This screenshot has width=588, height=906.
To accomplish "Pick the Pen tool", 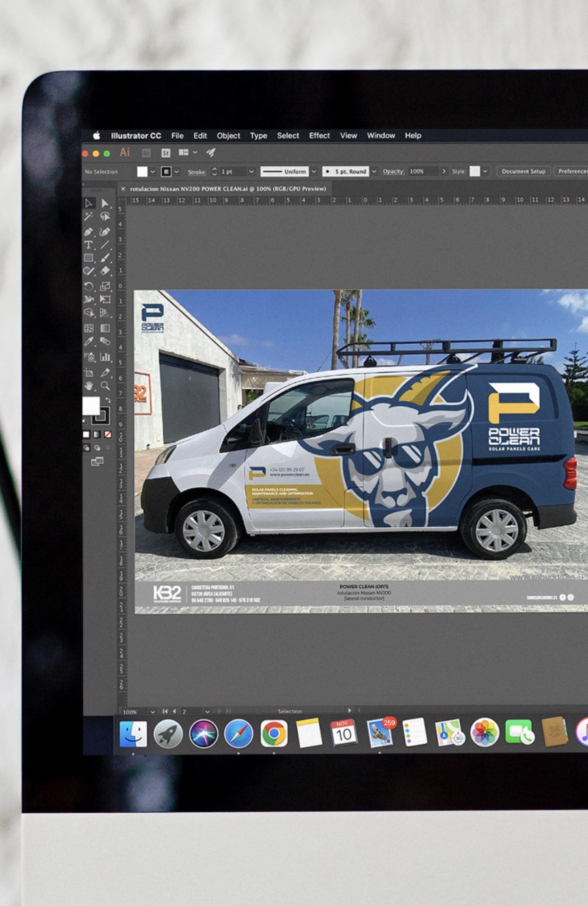I will point(89,232).
